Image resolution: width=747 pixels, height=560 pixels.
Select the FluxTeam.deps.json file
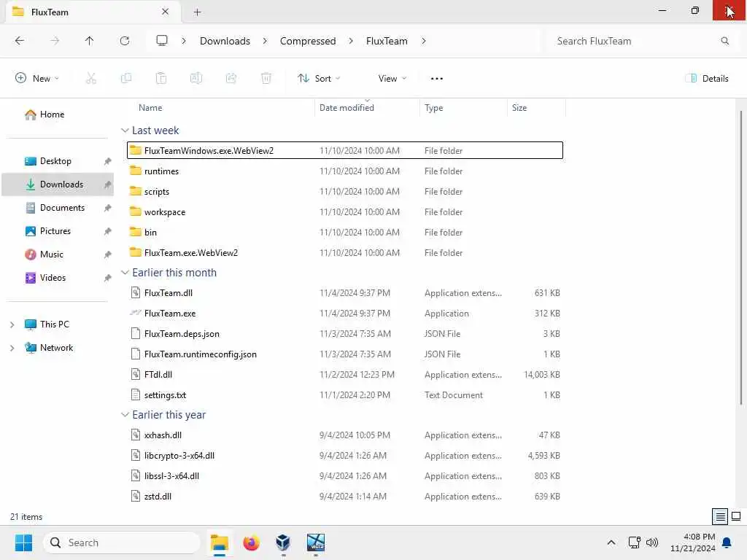(x=345, y=334)
